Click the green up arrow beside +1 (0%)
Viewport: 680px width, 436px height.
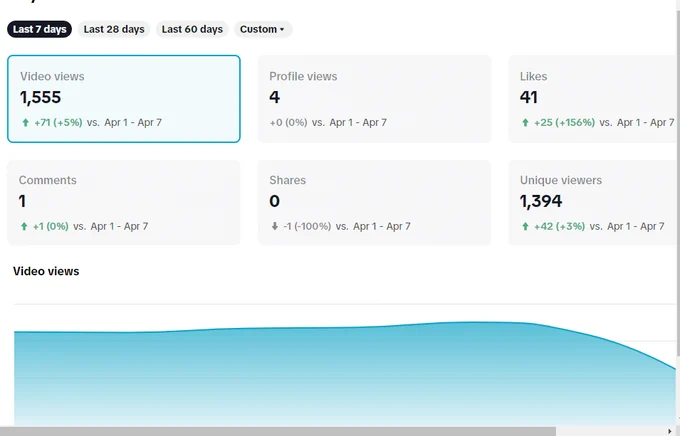point(24,226)
